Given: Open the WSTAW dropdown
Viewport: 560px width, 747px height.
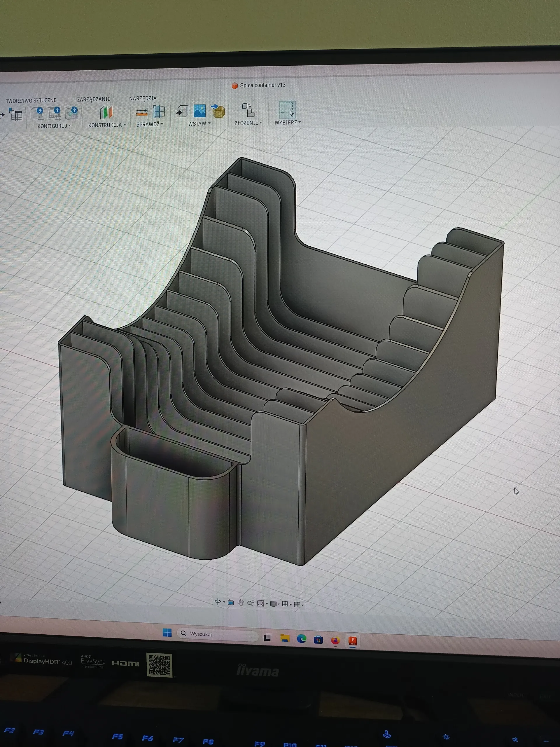Looking at the screenshot, I should tap(199, 124).
